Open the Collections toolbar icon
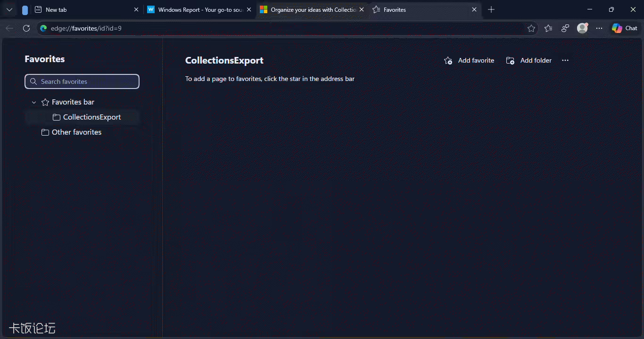The width and height of the screenshot is (644, 339). point(565,28)
